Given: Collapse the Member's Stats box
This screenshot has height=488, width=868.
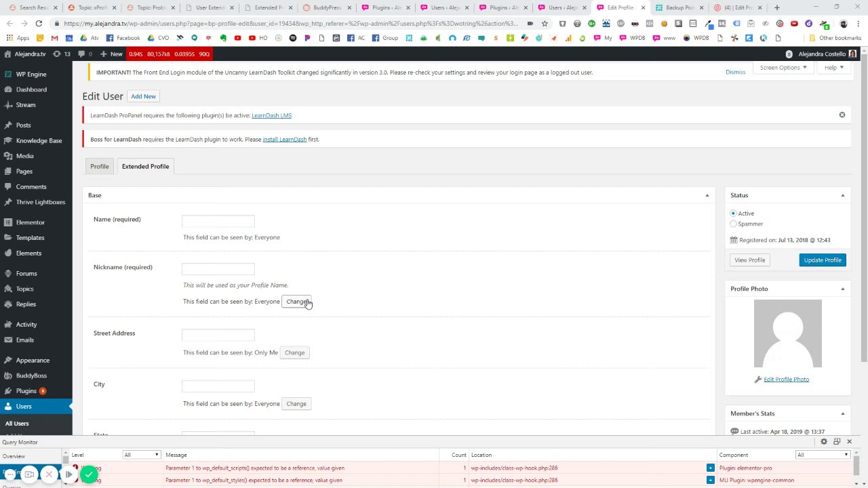Looking at the screenshot, I should (x=843, y=413).
